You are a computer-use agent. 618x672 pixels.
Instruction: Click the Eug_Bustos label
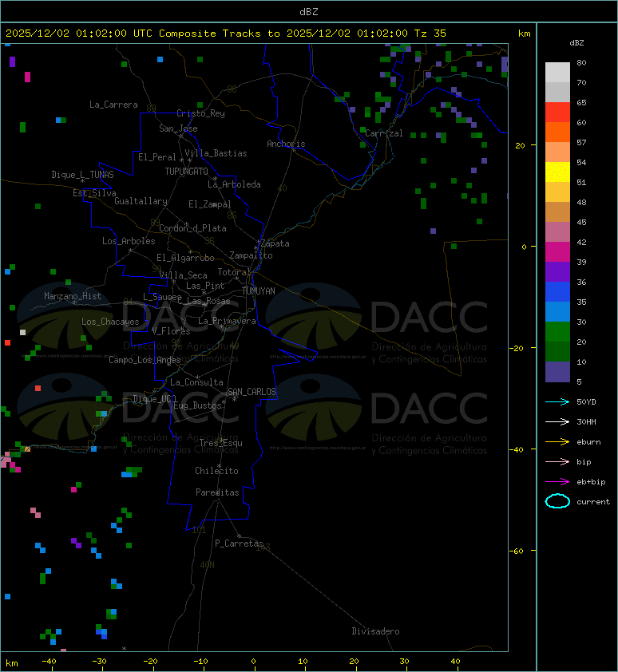(197, 405)
